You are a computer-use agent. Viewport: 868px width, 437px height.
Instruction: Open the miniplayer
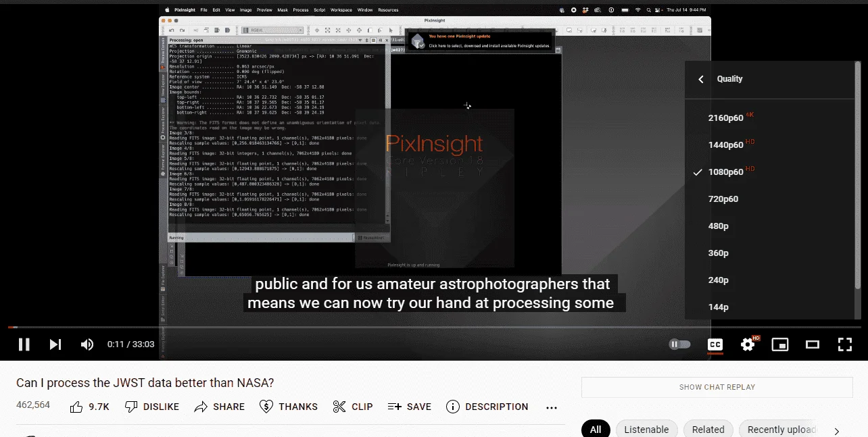point(780,344)
